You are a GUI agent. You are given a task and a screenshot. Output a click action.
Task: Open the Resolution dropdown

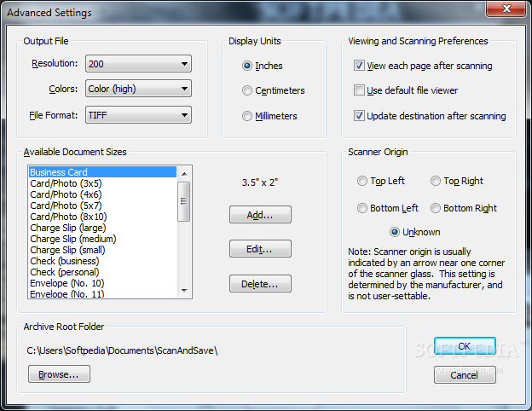tap(138, 64)
